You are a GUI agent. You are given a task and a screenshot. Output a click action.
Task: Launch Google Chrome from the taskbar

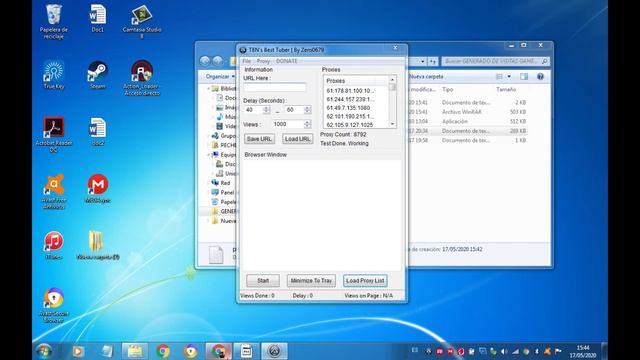163,351
